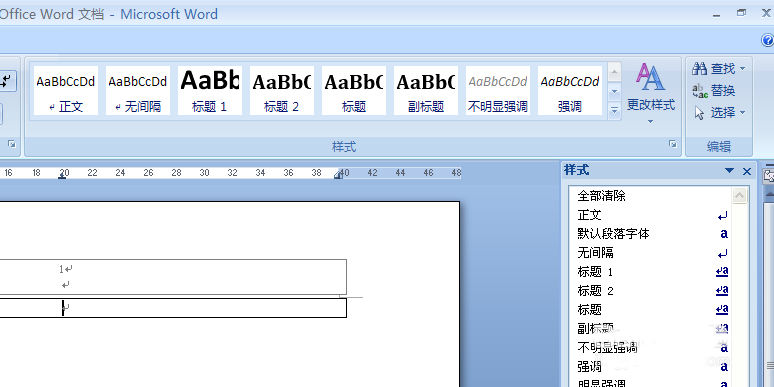Open the 更改样式 button menu
Screen dimensions: 774x387
[x=651, y=93]
